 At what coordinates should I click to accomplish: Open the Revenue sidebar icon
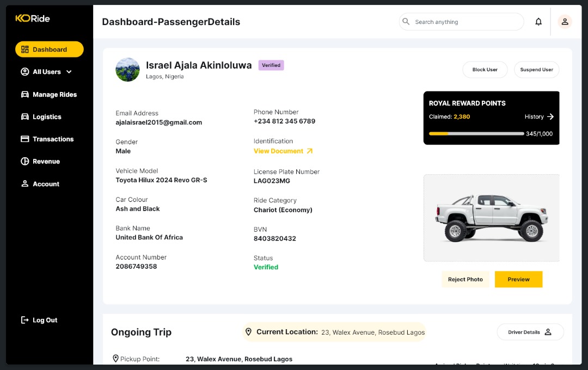24,161
